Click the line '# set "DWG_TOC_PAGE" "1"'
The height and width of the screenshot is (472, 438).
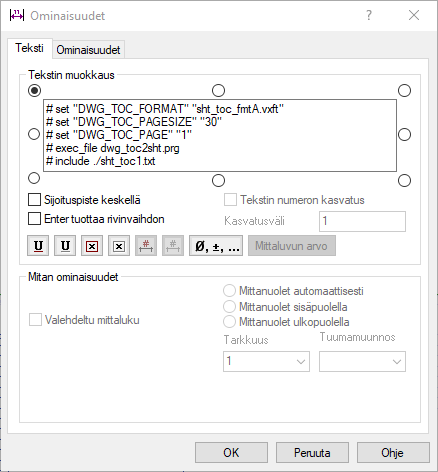(119, 135)
